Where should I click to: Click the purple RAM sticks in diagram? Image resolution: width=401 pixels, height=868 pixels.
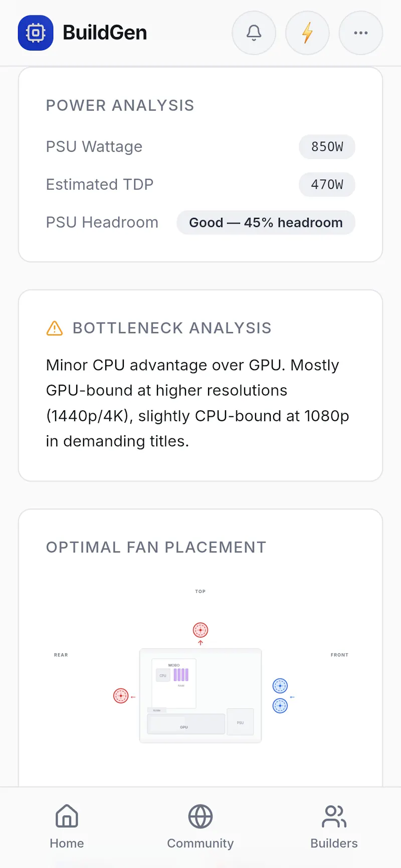tap(181, 675)
